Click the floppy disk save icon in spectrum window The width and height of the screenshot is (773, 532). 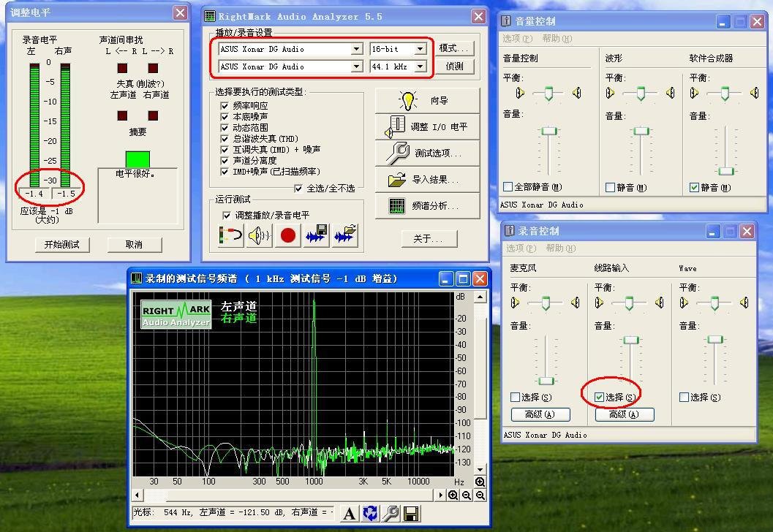coord(411,514)
